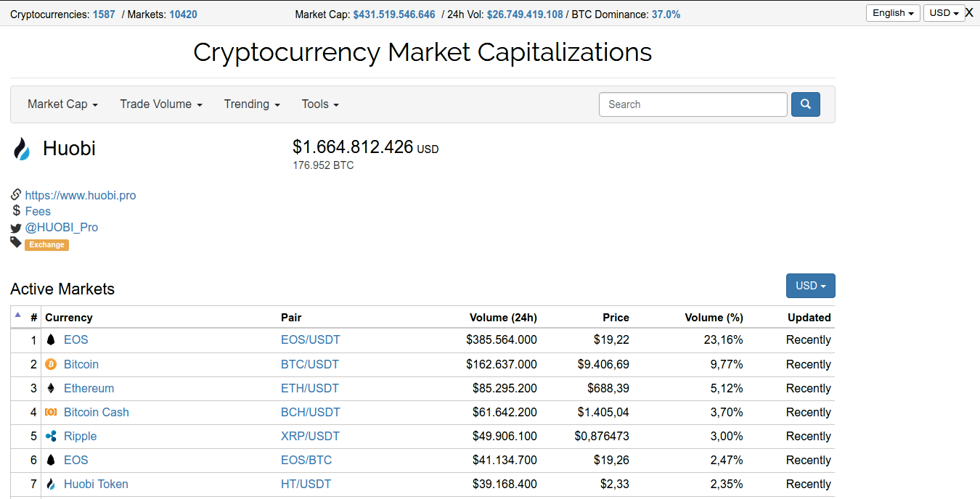The height and width of the screenshot is (499, 980).
Task: Click the BTC Dominance 37.0% link
Action: point(666,14)
